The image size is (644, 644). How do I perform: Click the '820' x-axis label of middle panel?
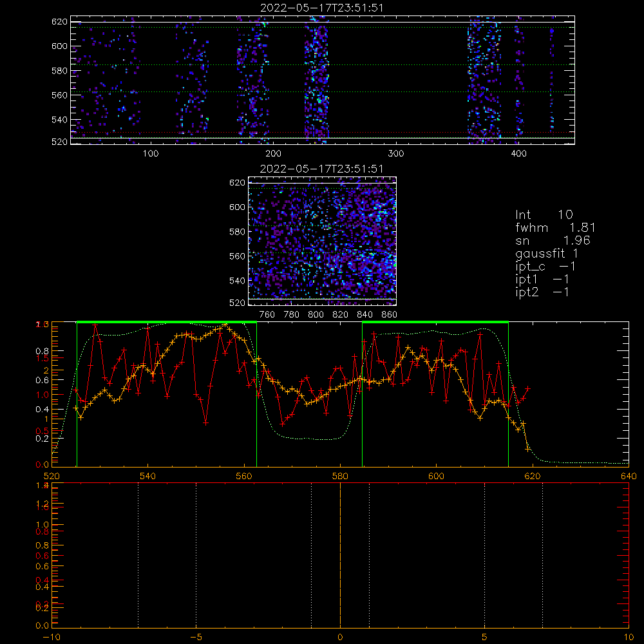pos(341,315)
